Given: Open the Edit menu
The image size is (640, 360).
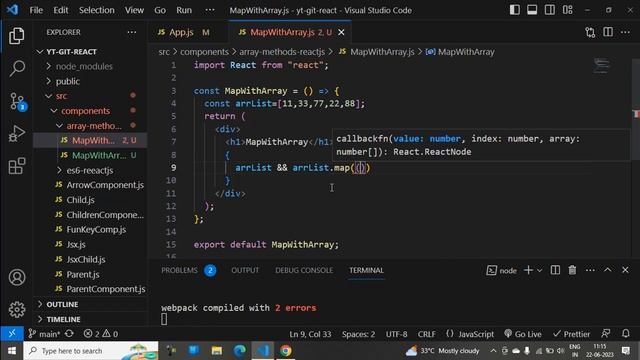Looking at the screenshot, I should [60, 10].
